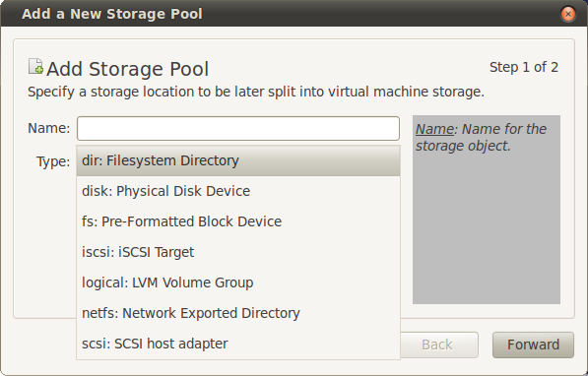Click the Add Storage Pool heading
Image resolution: width=588 pixels, height=376 pixels.
[127, 69]
